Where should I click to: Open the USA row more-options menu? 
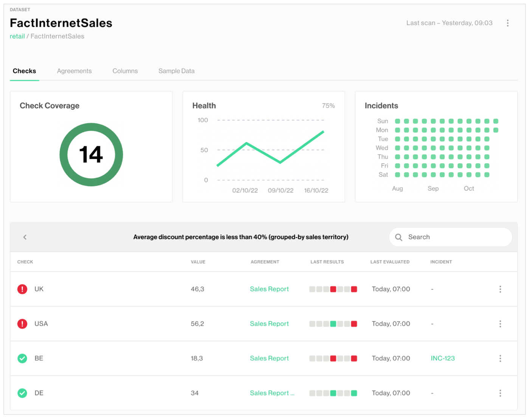pyautogui.click(x=500, y=324)
